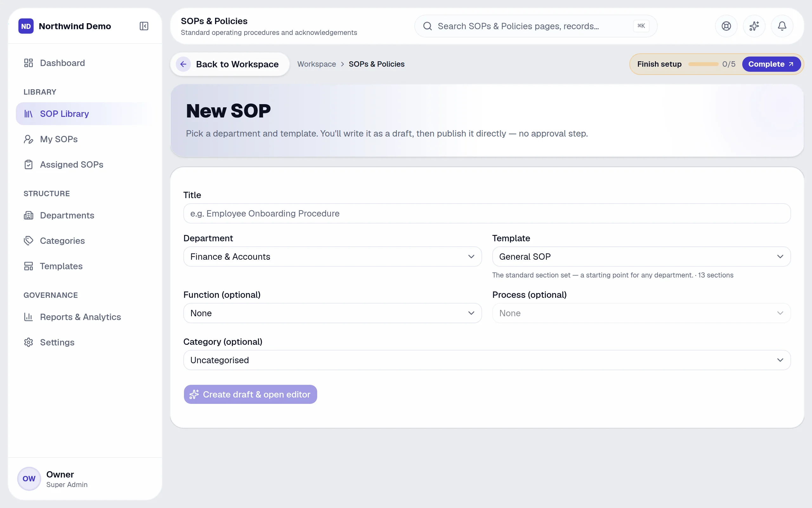Click the Templates layout icon
Image resolution: width=812 pixels, height=508 pixels.
(29, 266)
